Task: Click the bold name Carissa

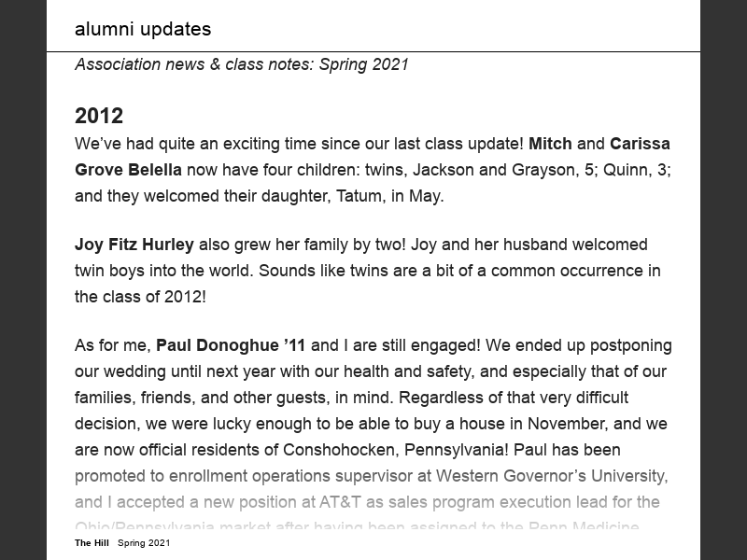Action: [640, 144]
